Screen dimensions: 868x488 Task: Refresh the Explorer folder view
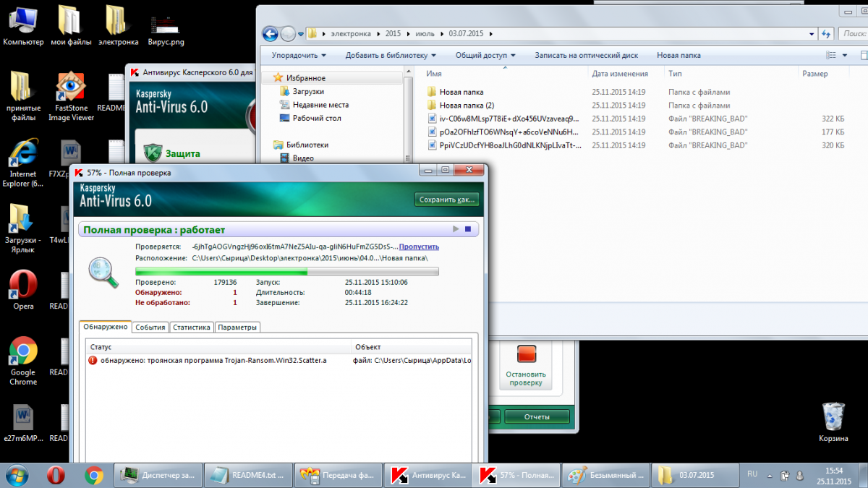[x=827, y=33]
